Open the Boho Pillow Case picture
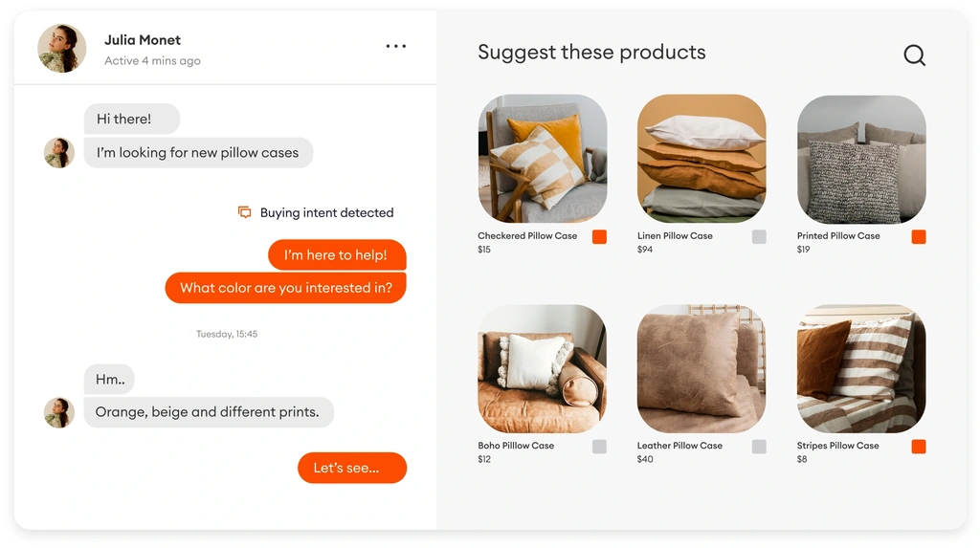The image size is (980, 548). pyautogui.click(x=543, y=368)
